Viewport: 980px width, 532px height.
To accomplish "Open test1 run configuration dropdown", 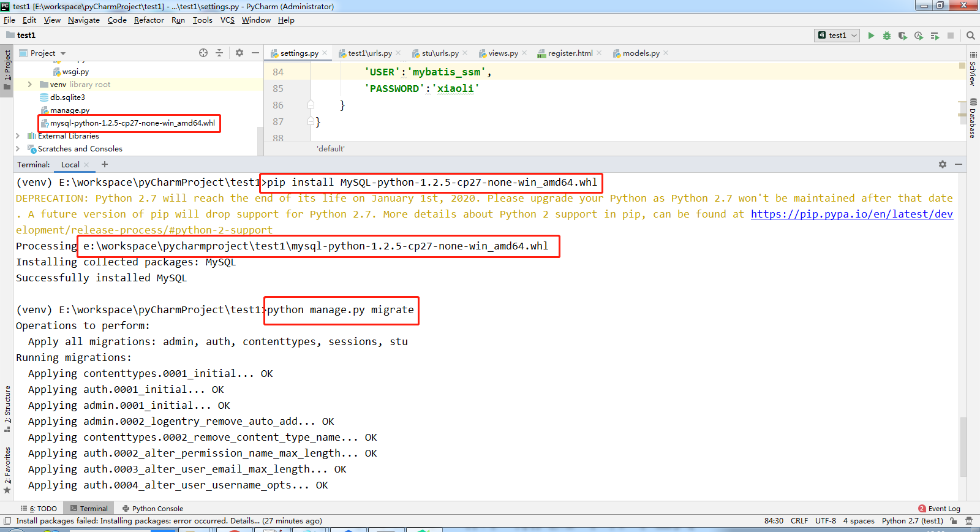I will [837, 36].
